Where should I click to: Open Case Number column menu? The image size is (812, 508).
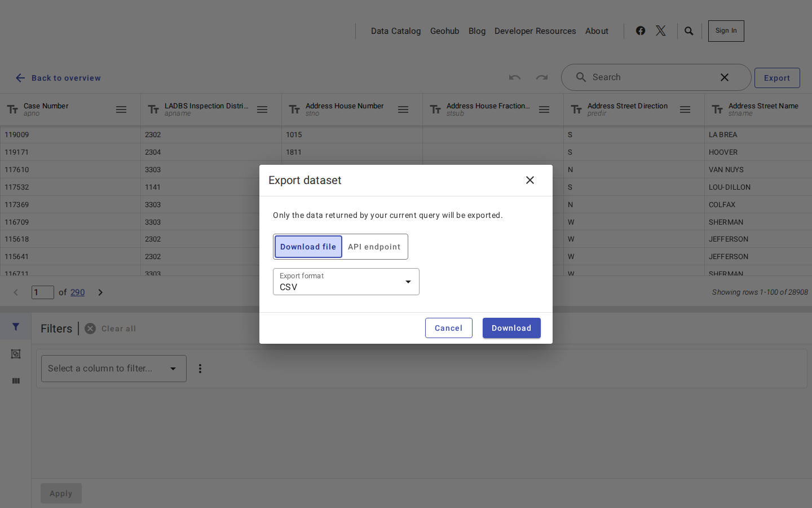tap(121, 110)
